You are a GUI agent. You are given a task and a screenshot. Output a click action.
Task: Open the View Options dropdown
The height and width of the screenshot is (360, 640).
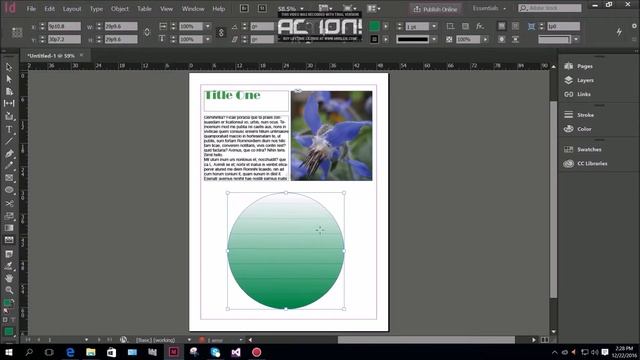tap(325, 8)
